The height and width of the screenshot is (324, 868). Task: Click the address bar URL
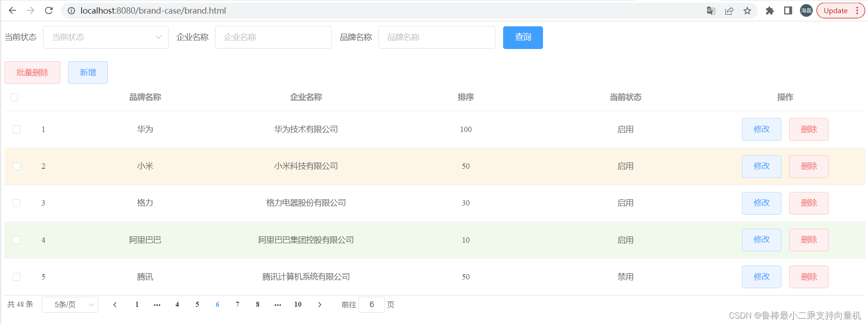(x=153, y=10)
